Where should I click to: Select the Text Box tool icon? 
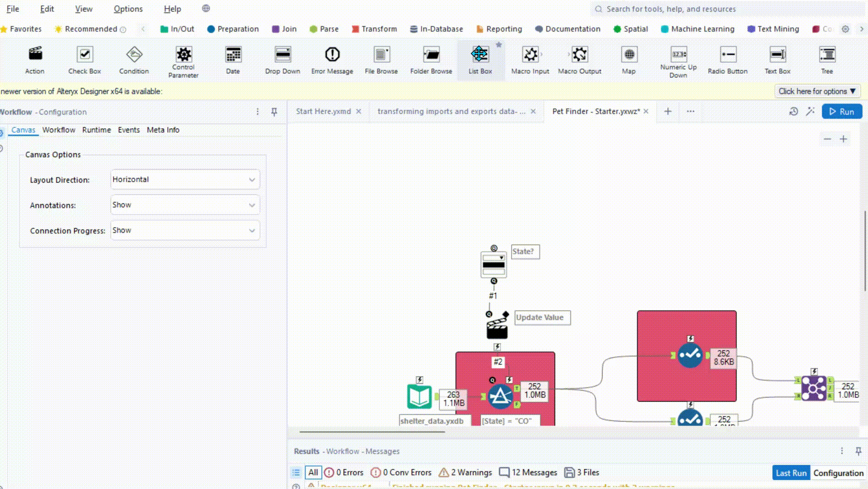coord(778,54)
